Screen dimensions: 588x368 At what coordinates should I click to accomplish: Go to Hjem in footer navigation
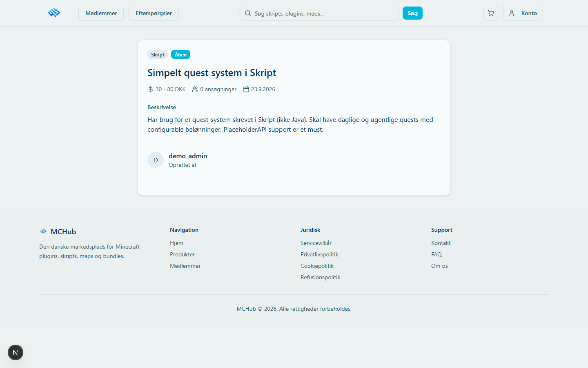[x=176, y=243]
